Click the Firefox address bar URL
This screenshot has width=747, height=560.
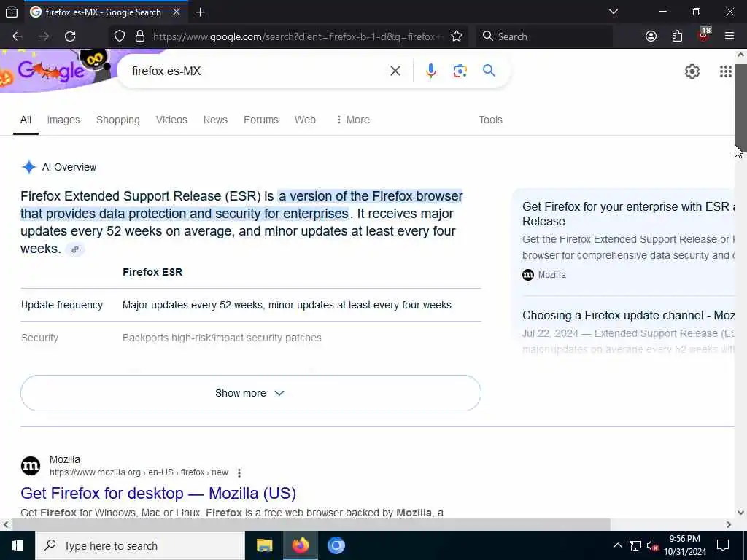coord(298,36)
